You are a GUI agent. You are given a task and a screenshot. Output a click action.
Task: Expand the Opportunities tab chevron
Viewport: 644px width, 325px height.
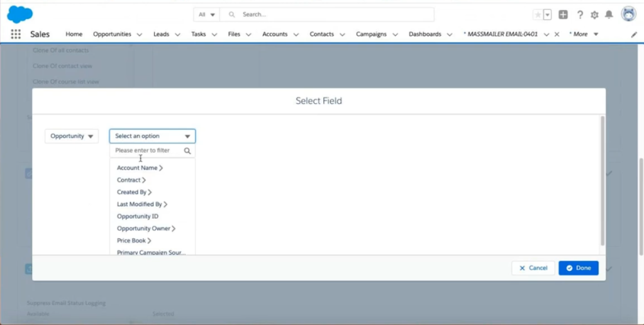coord(139,35)
